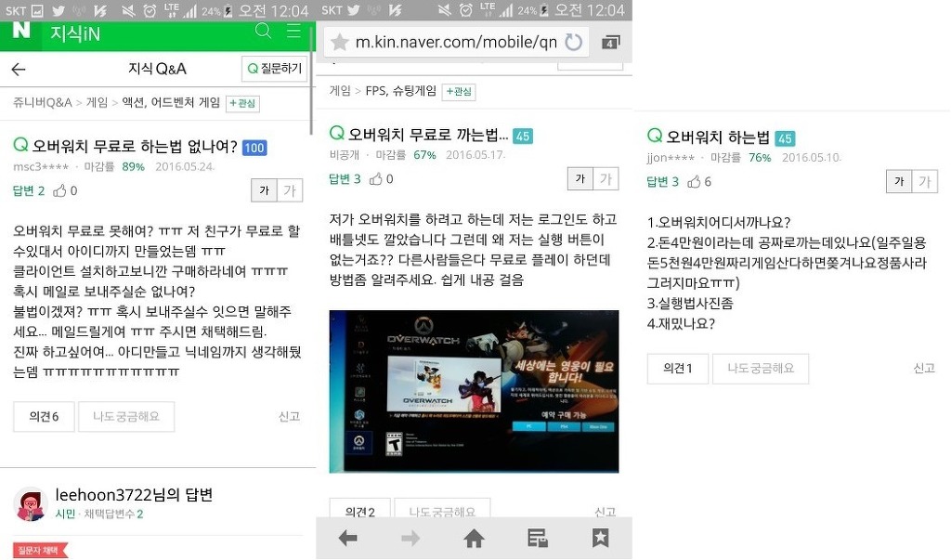Image resolution: width=951 pixels, height=560 pixels.
Task: Open 의견6 comments
Action: pyautogui.click(x=44, y=416)
